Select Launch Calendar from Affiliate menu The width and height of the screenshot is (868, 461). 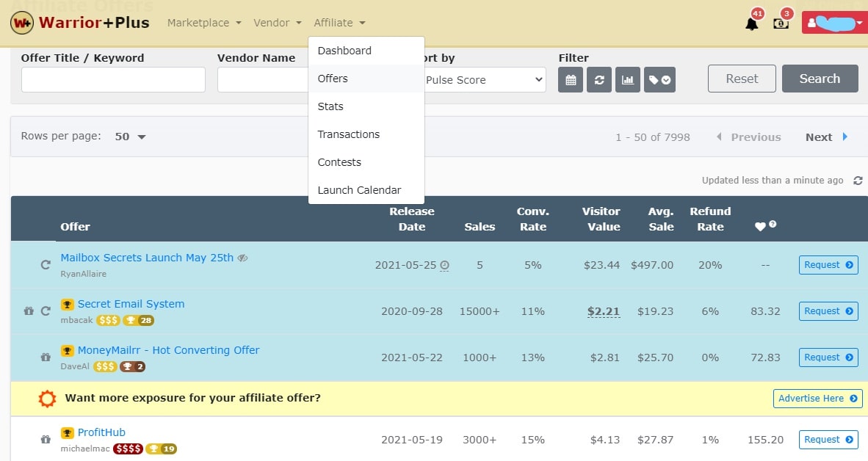[359, 190]
